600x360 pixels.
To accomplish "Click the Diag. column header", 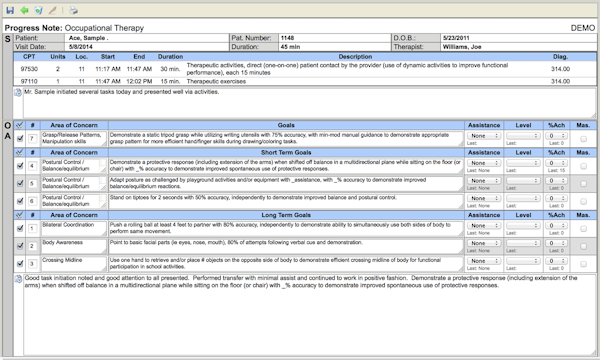I will (560, 57).
